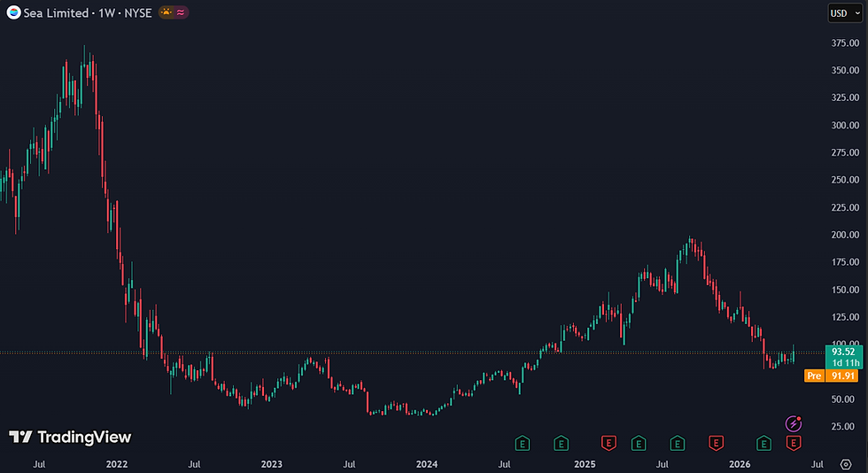Click the 300.00 price axis label
The width and height of the screenshot is (868, 473).
pos(845,125)
